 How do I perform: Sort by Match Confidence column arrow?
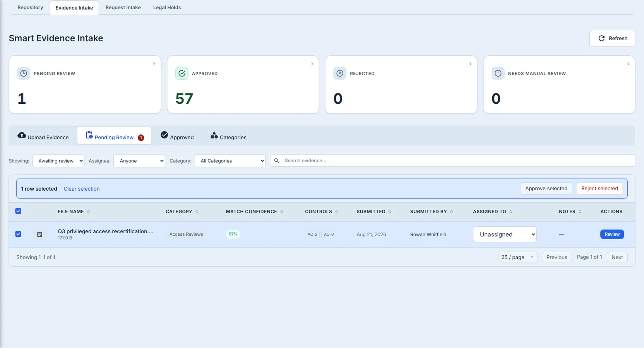(x=282, y=212)
